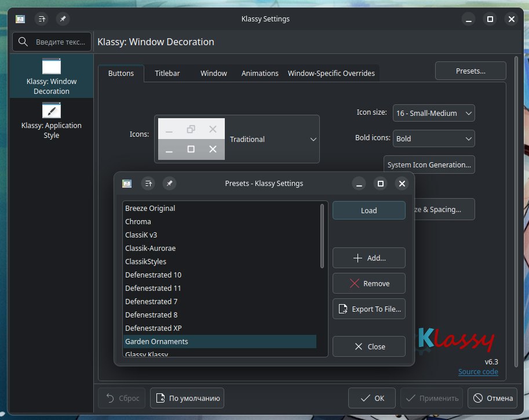
Task: Click the pin icon in Presets dialog titlebar
Action: click(169, 184)
